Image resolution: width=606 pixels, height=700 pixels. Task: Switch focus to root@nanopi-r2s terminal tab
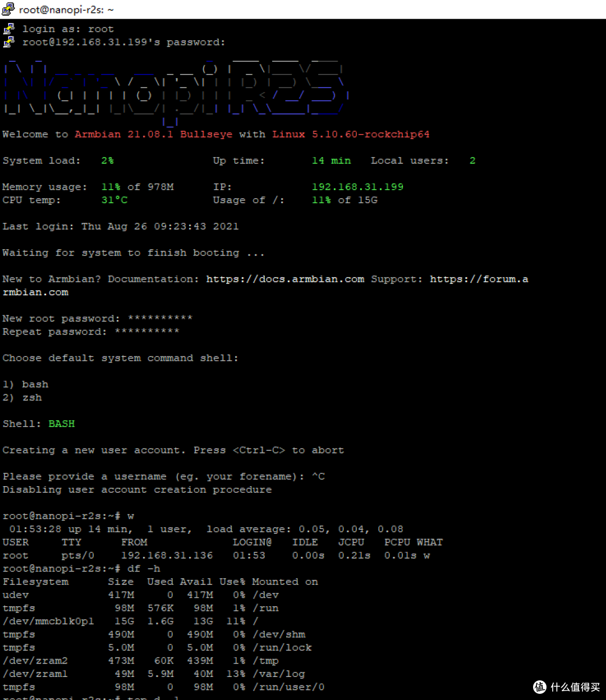(67, 9)
